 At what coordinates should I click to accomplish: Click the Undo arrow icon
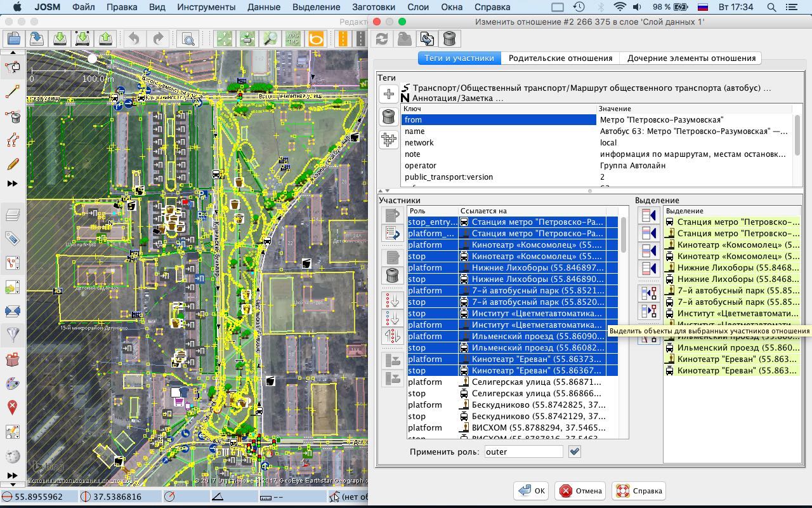[134, 39]
